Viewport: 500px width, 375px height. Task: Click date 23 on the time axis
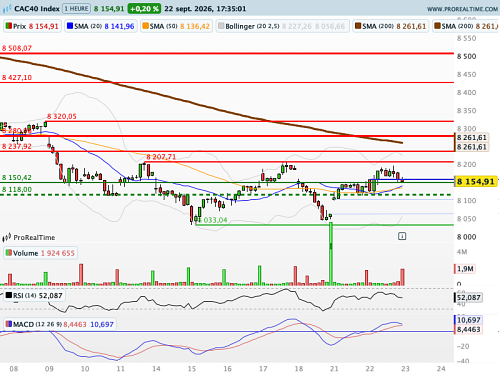tap(405, 369)
